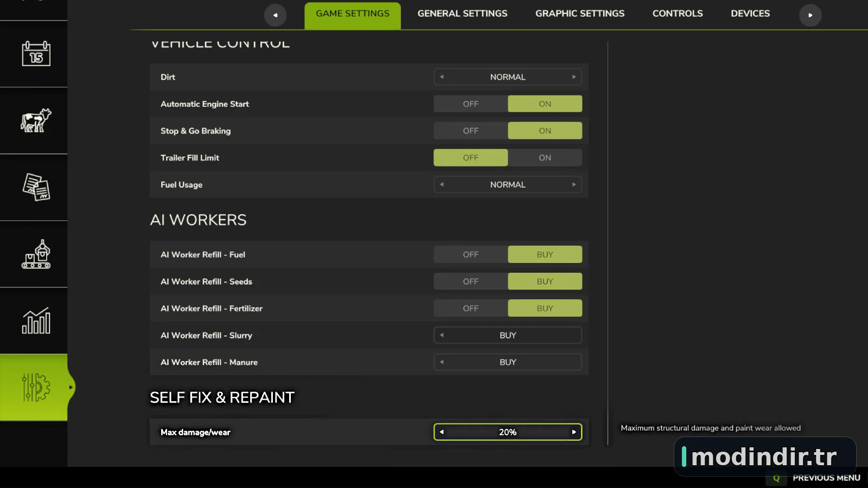
Task: Go to next settings tab arrow
Action: [810, 15]
